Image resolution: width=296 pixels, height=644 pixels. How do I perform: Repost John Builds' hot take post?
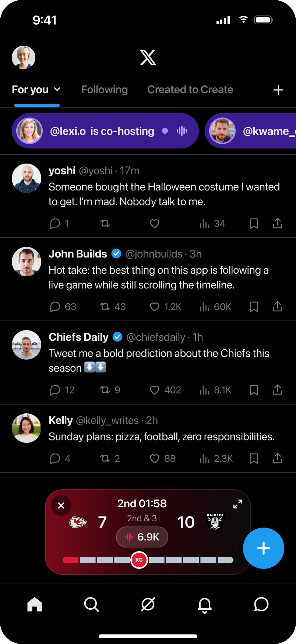click(105, 307)
